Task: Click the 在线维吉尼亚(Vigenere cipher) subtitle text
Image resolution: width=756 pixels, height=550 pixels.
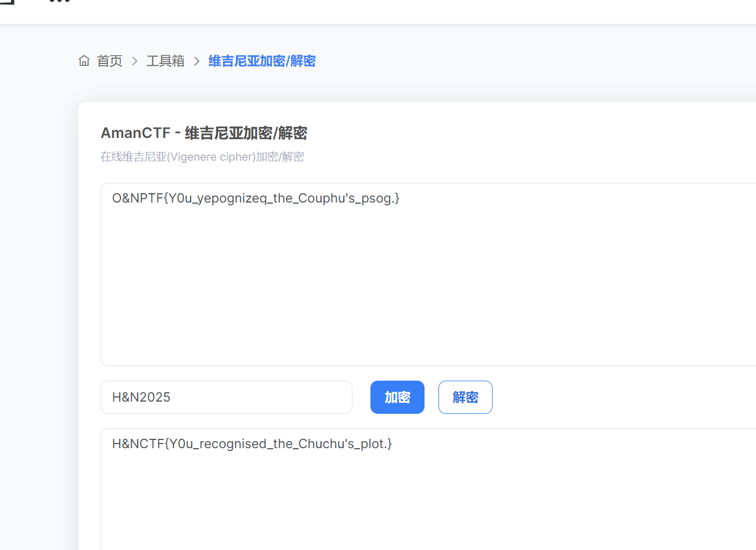Action: pos(202,157)
